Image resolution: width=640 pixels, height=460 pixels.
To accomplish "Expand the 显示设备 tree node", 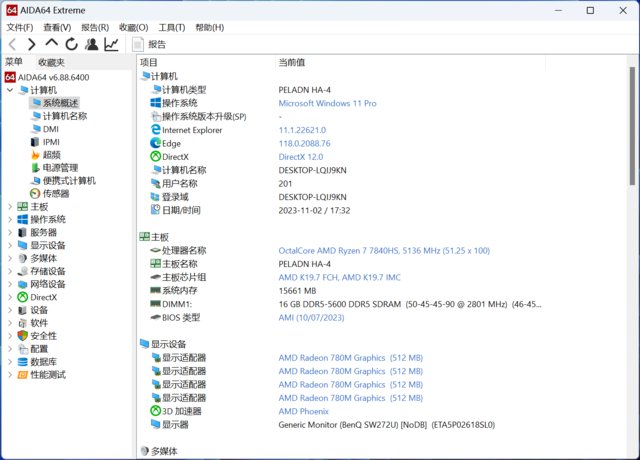I will tap(10, 245).
